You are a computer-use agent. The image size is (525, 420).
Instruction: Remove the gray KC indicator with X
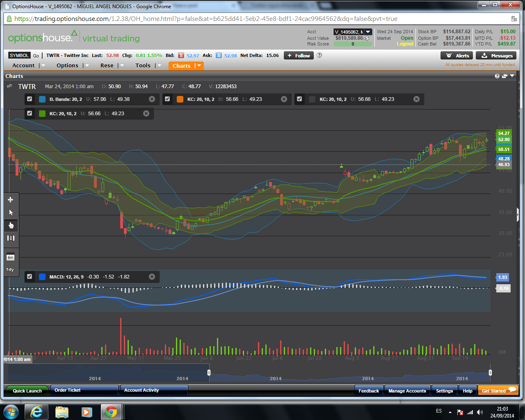(416, 99)
